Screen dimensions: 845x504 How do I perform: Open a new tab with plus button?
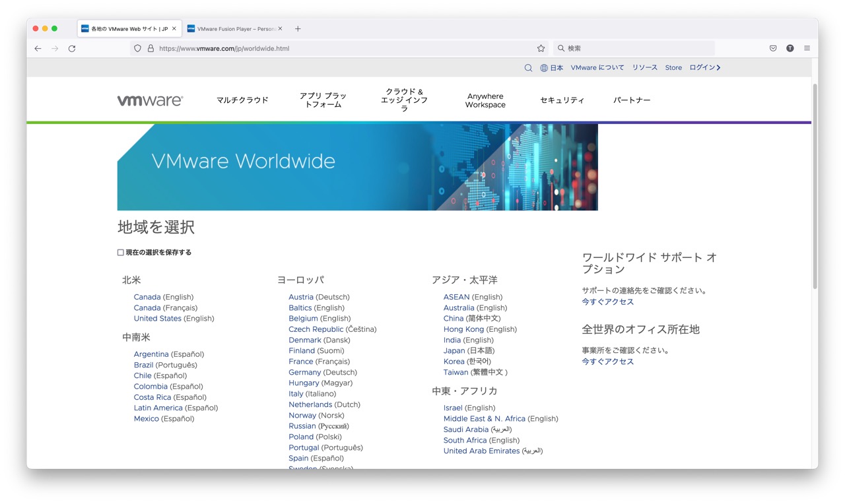(x=298, y=28)
